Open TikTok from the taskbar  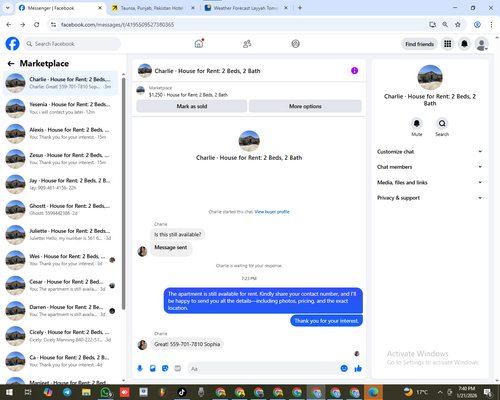click(x=182, y=392)
